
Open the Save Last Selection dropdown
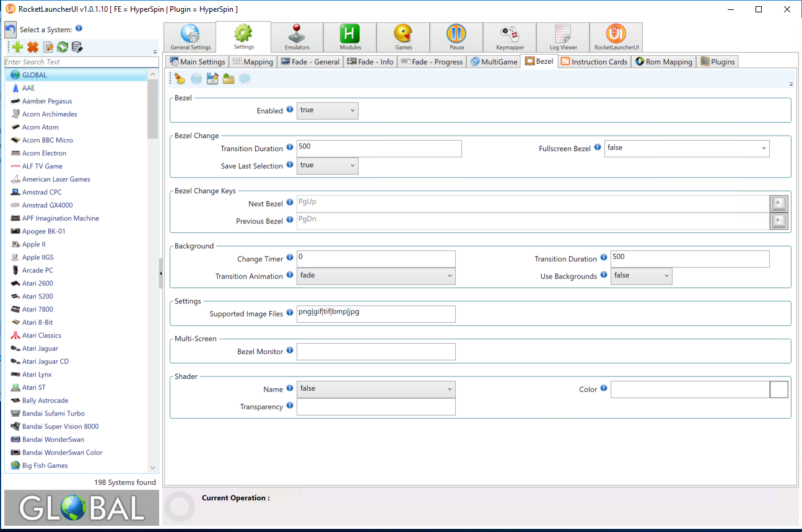pyautogui.click(x=328, y=166)
